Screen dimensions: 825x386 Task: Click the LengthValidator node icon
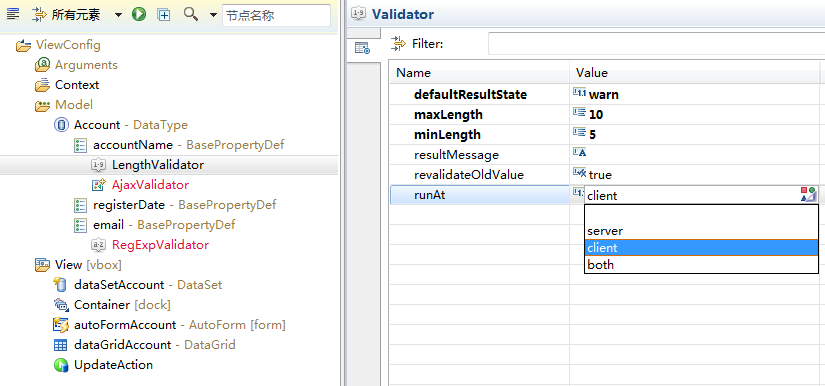pyautogui.click(x=98, y=165)
